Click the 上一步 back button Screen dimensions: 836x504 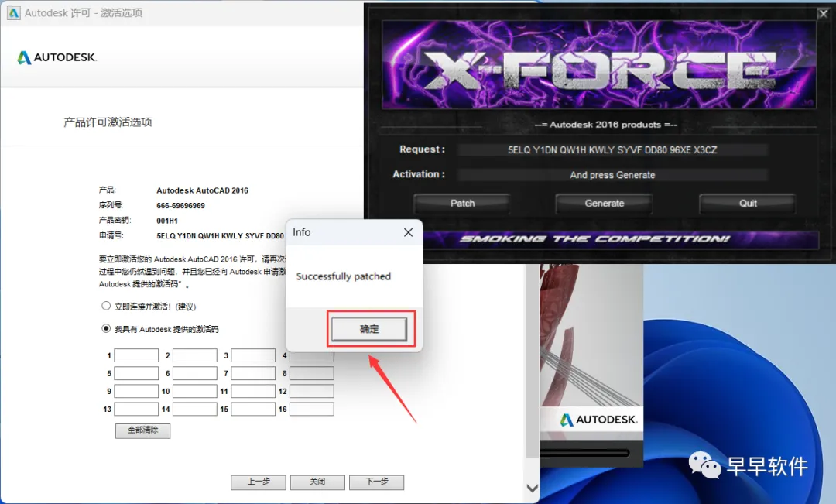259,482
